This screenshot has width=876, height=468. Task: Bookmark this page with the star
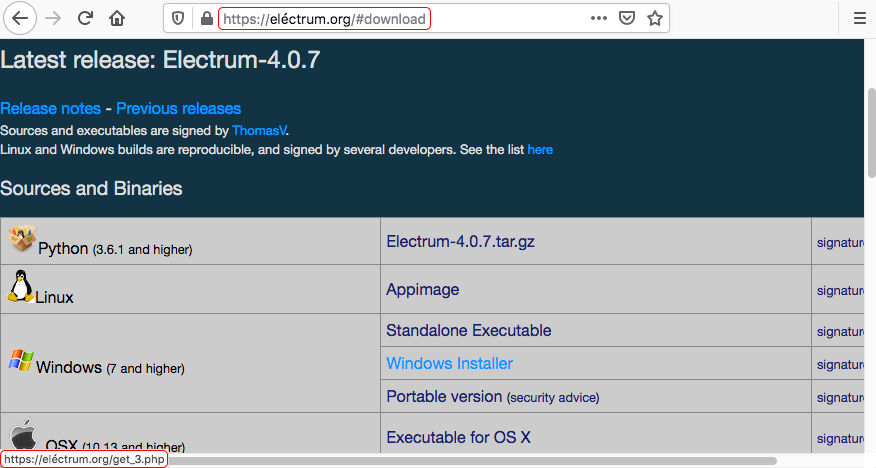pyautogui.click(x=655, y=18)
